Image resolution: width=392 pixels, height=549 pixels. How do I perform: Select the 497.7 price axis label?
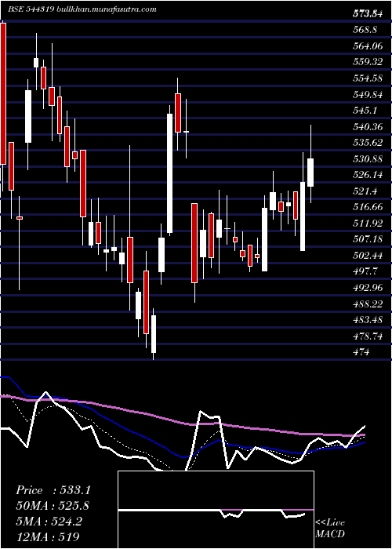365,271
